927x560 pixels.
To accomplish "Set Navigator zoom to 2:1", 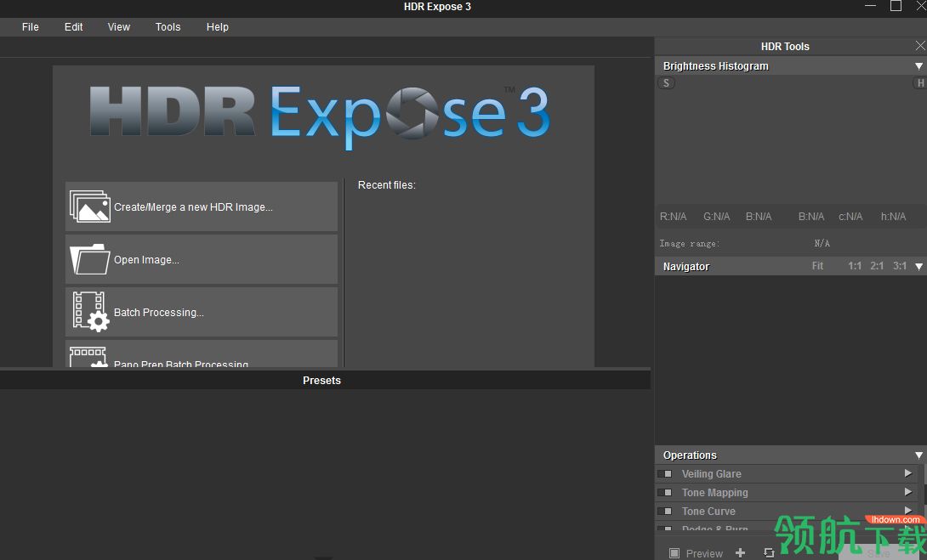I will pyautogui.click(x=877, y=266).
